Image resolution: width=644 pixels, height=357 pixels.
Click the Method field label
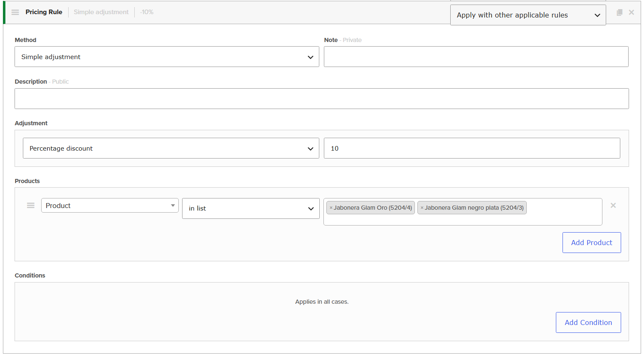[25, 40]
